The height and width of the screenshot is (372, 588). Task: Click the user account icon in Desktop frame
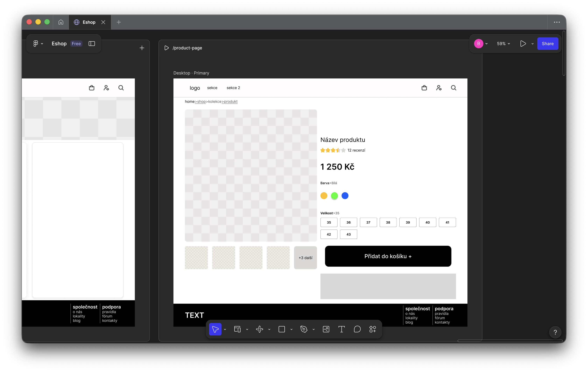point(439,88)
